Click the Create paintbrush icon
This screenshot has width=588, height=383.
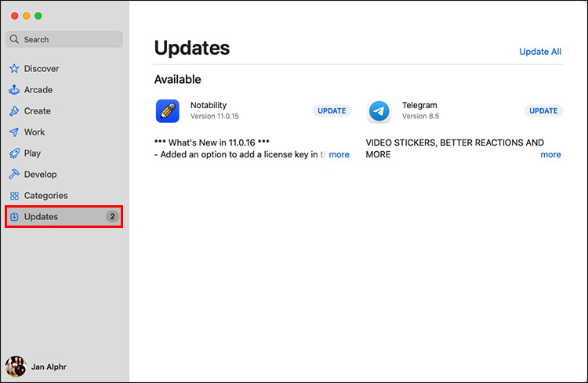click(14, 111)
